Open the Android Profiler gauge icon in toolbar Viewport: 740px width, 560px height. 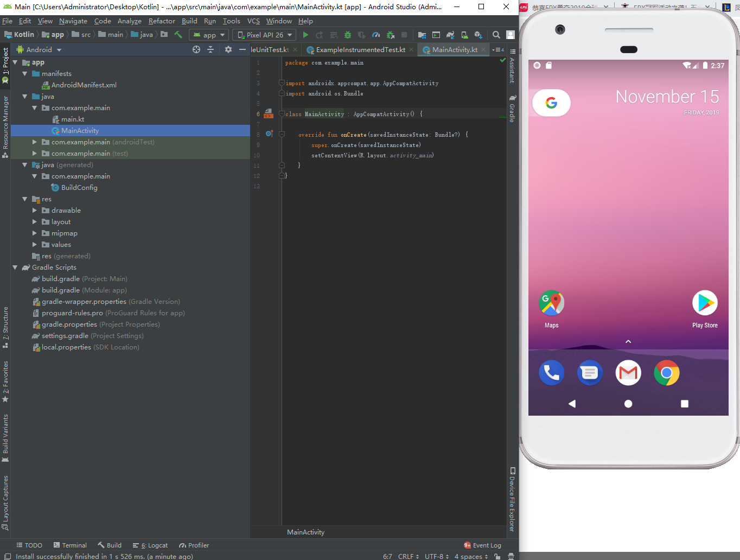click(376, 35)
